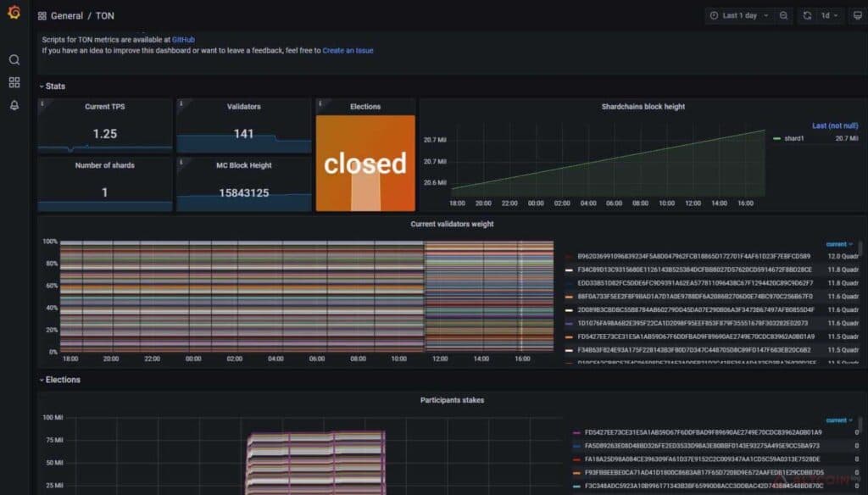Screen dimensions: 868x495
Task: Open the Validators panel title menu
Action: coord(243,106)
